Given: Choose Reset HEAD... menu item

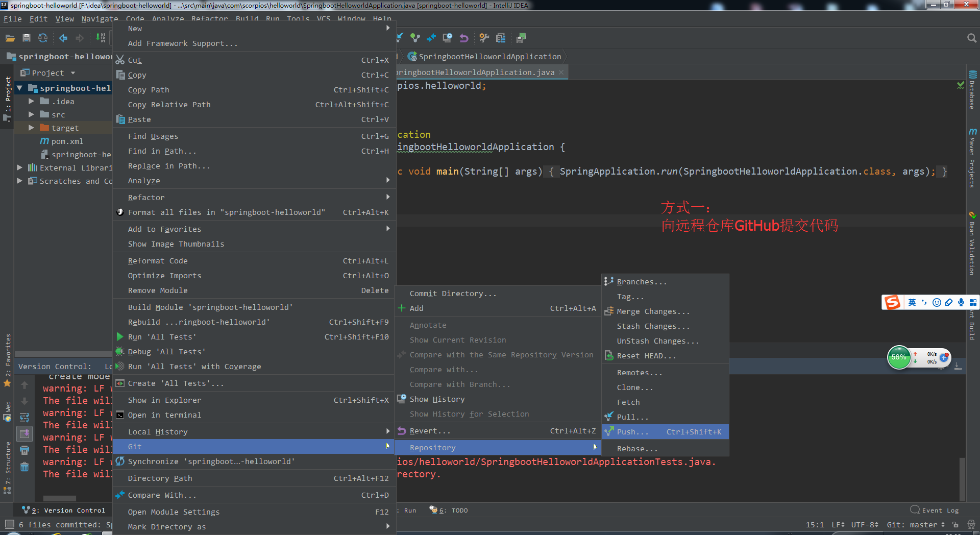Looking at the screenshot, I should point(665,356).
